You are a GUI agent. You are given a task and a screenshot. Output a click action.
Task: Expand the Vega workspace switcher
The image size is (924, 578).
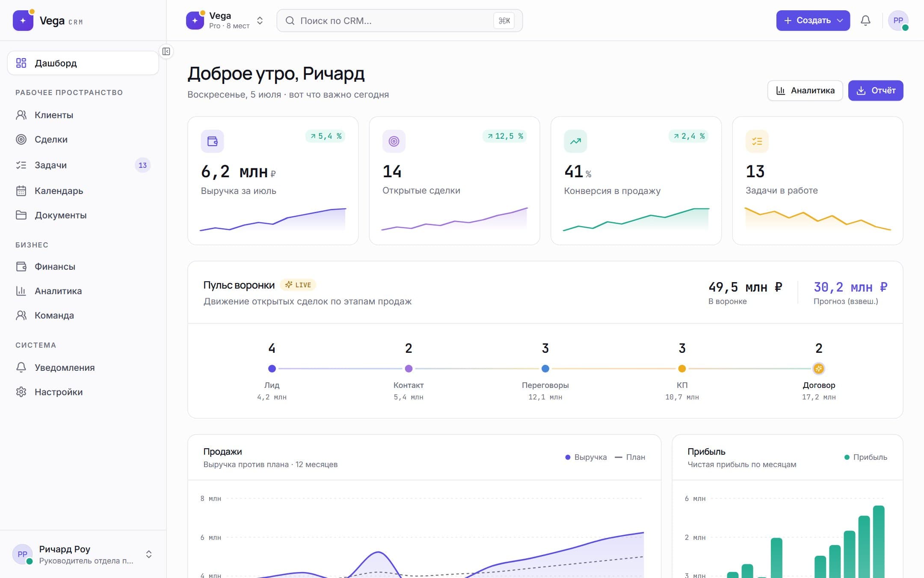[225, 21]
